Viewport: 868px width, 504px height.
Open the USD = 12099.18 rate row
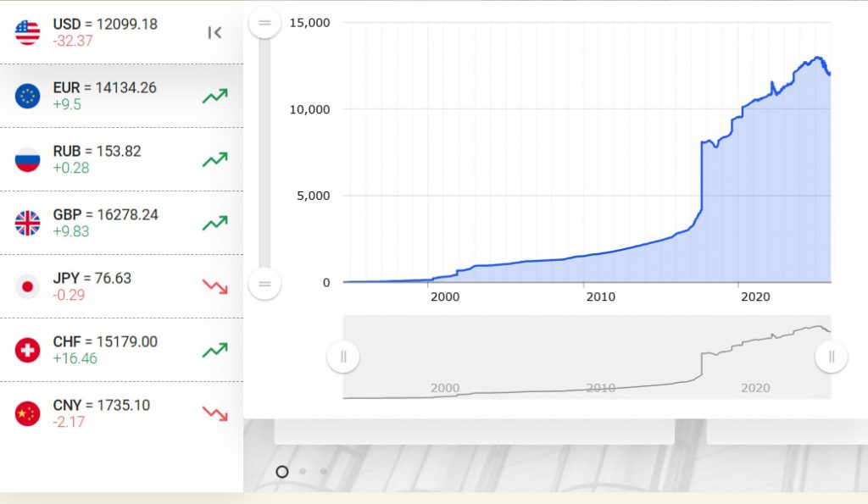pyautogui.click(x=105, y=25)
